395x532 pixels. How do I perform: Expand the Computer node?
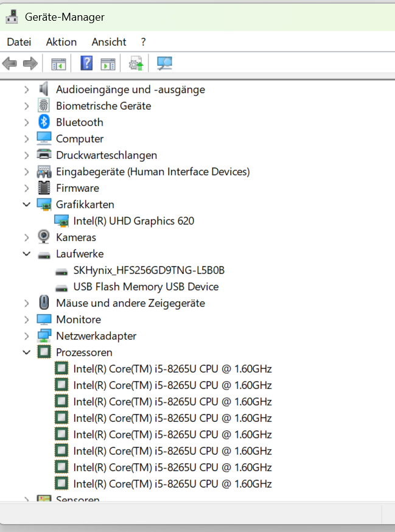(26, 139)
